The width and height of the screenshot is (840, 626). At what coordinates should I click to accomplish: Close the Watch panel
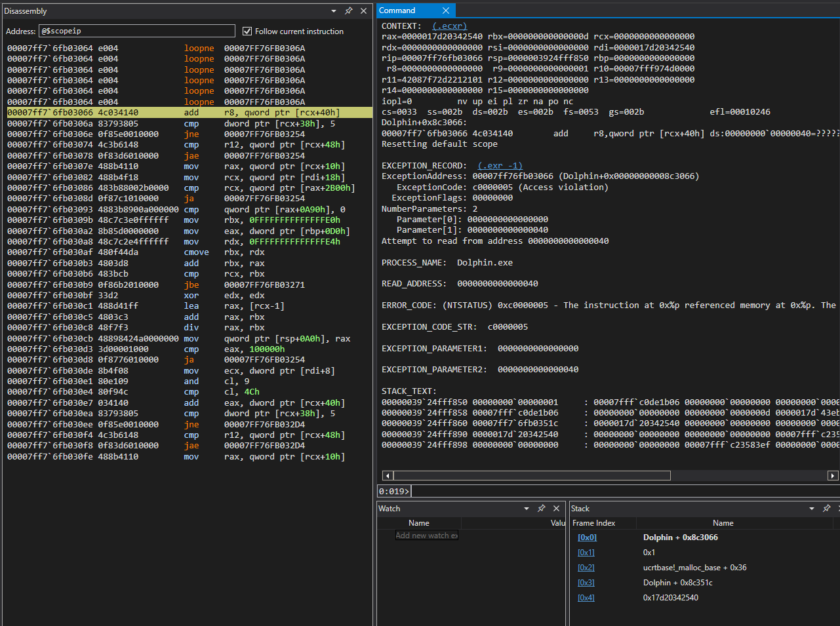tap(556, 509)
